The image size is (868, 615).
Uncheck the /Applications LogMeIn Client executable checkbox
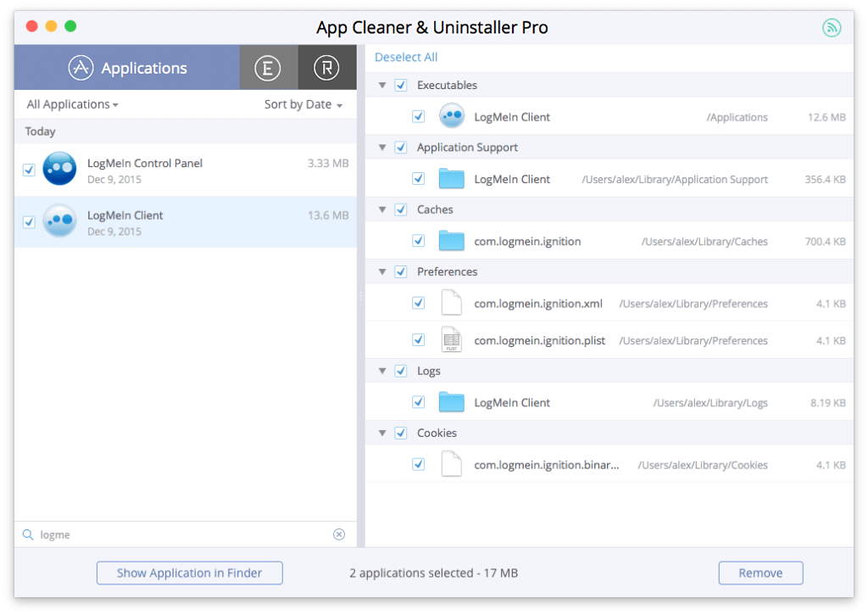pyautogui.click(x=419, y=116)
